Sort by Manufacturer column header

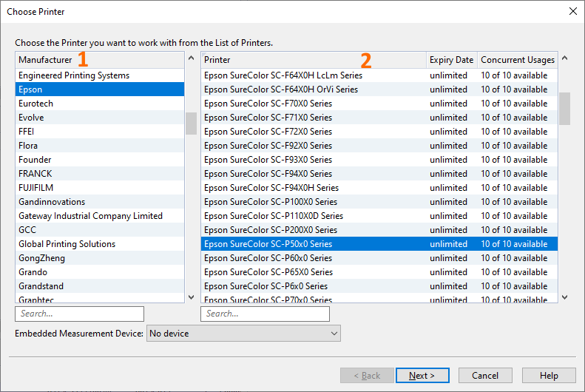(46, 60)
